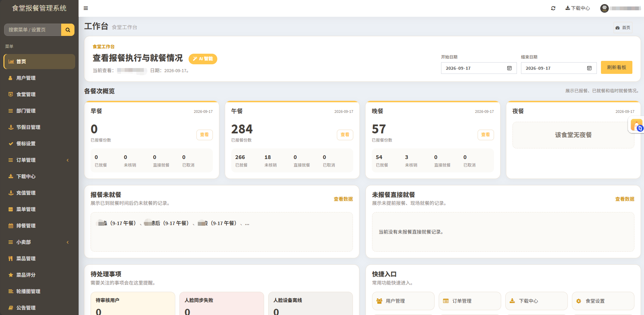
Task: Expand the 小卖部 submenu arrow
Action: [68, 242]
